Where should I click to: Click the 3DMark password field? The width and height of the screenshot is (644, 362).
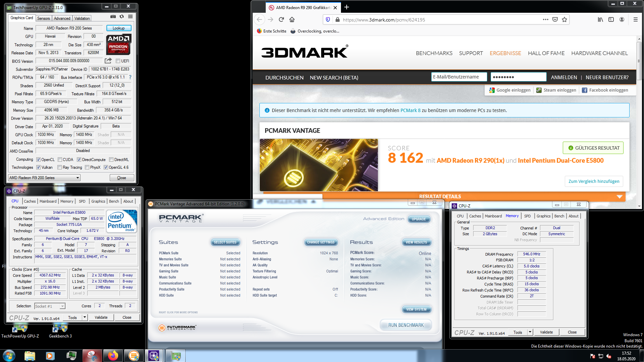click(518, 77)
